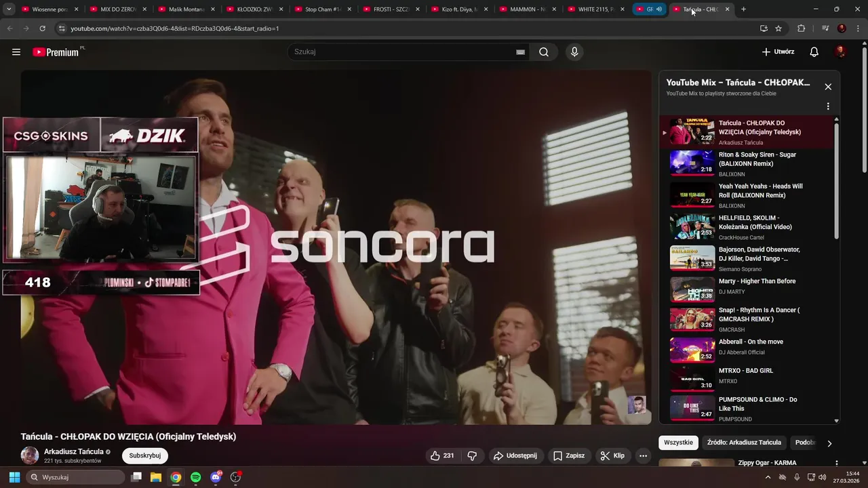This screenshot has width=868, height=488.
Task: Open Chrome three-dot menu
Action: click(858, 28)
